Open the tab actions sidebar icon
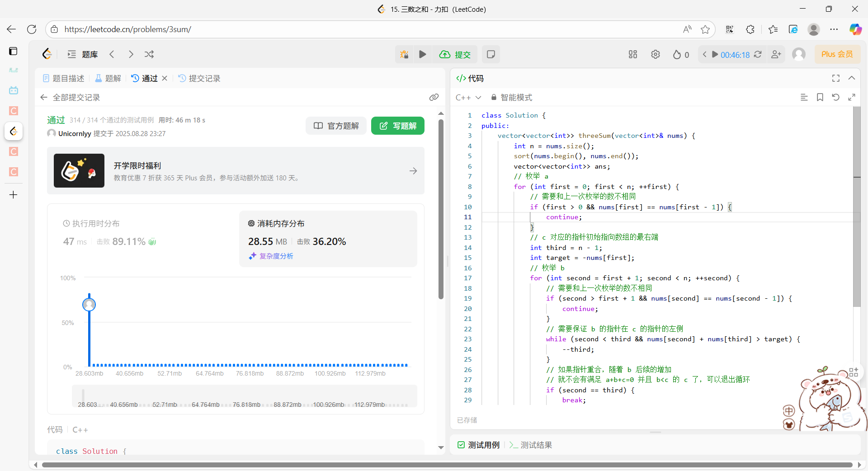Image resolution: width=868 pixels, height=471 pixels. click(x=13, y=51)
